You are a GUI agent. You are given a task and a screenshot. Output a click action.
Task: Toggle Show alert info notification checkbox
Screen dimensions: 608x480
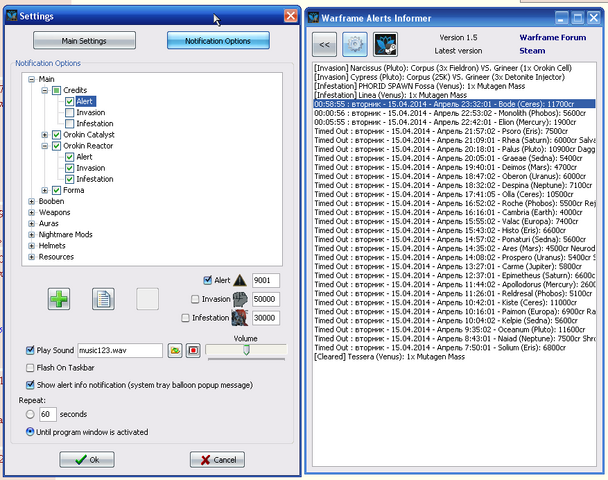(30, 385)
